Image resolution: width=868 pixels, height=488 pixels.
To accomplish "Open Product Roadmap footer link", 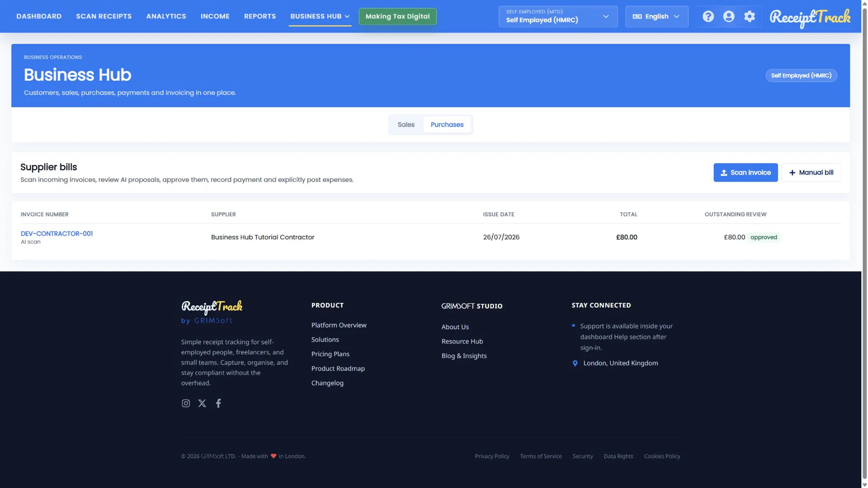I will click(338, 369).
